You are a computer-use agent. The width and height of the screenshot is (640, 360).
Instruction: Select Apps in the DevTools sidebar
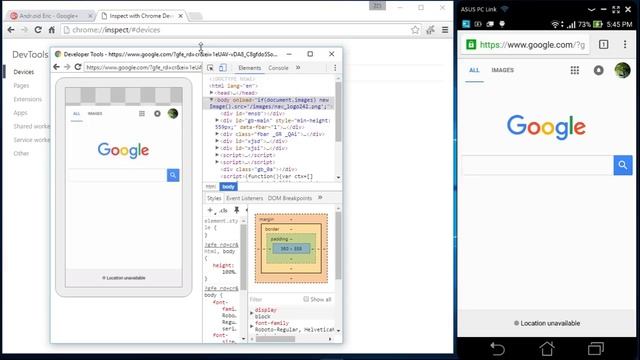(x=20, y=113)
